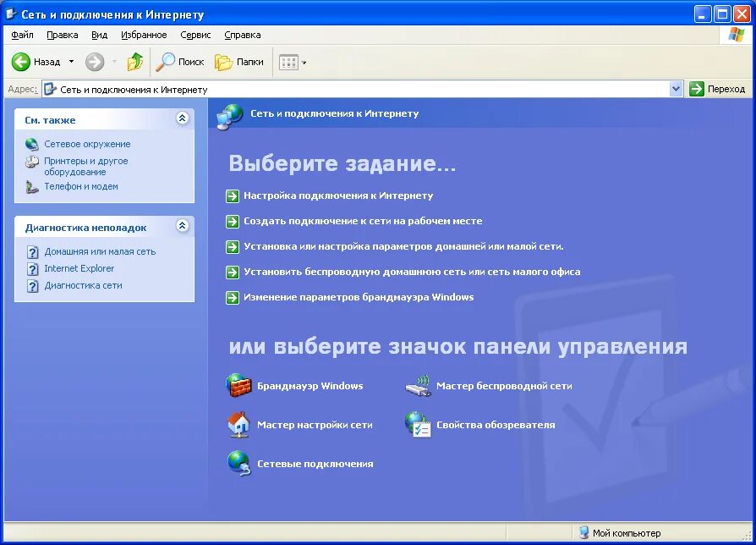
Task: Click the Брандмауэр Windows firewall icon
Action: (x=238, y=385)
